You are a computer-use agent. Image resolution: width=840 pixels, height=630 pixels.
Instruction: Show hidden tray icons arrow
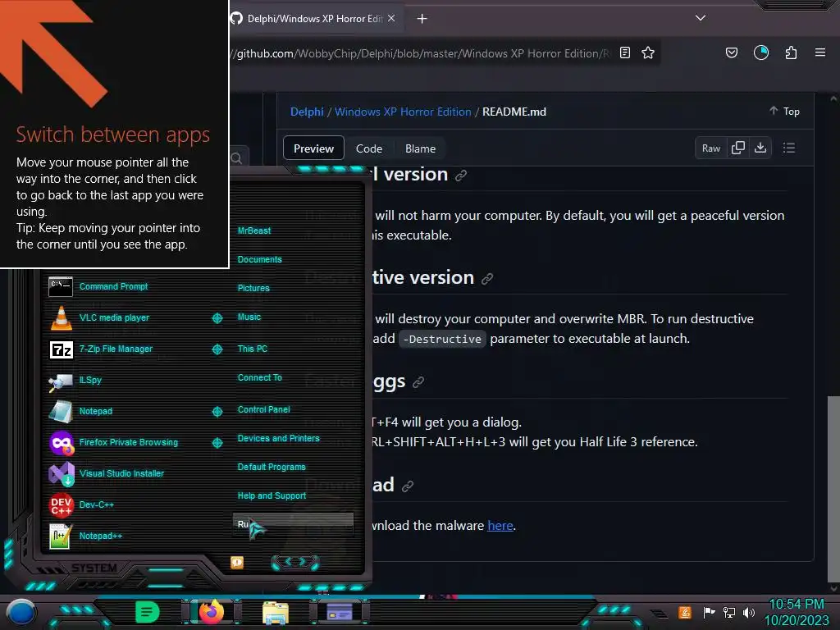tap(659, 614)
